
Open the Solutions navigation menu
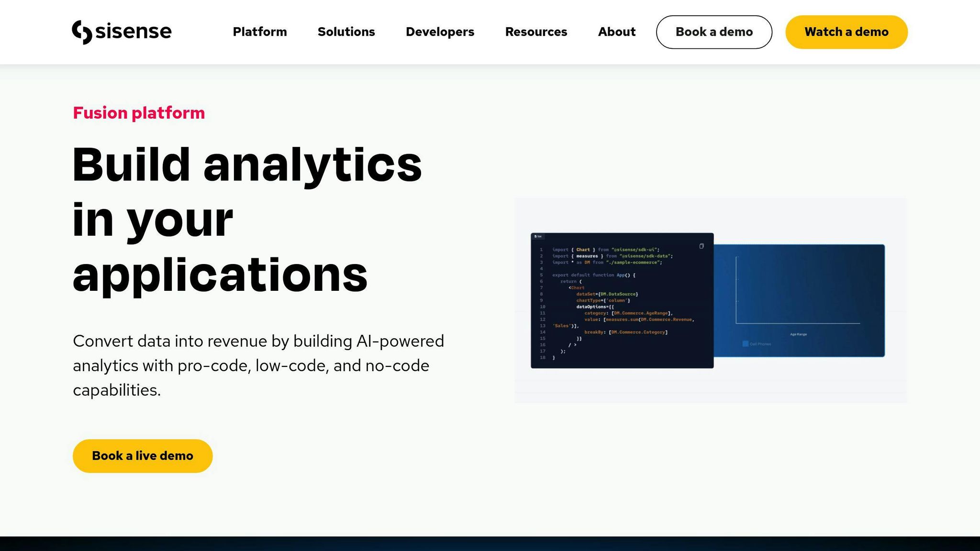346,32
